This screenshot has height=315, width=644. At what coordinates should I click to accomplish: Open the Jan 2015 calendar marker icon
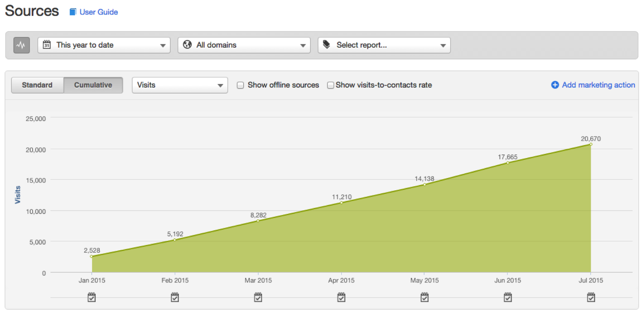point(92,297)
